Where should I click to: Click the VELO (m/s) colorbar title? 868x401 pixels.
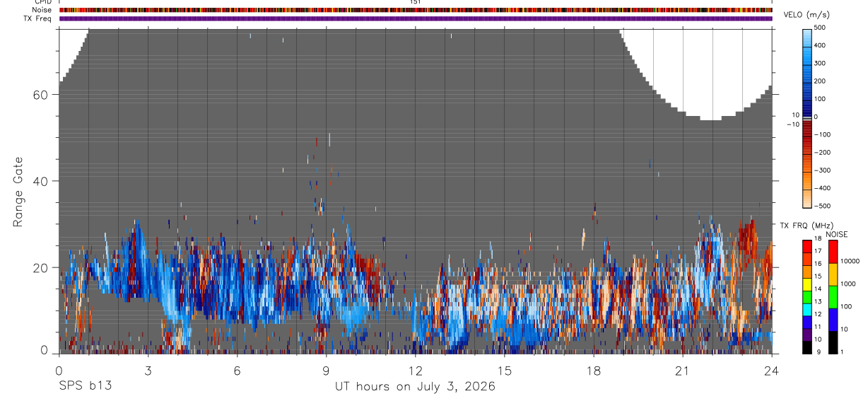pos(808,16)
